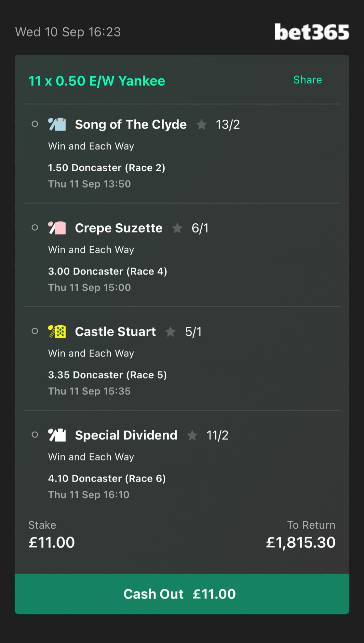Viewport: 364px width, 643px height.
Task: Click Song of The Clyde jockey silk icon
Action: pyautogui.click(x=57, y=124)
